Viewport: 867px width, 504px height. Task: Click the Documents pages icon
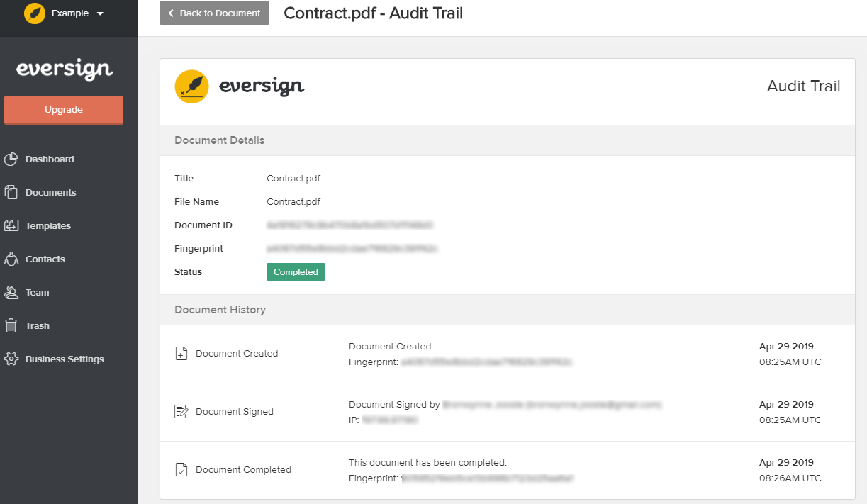(x=11, y=192)
